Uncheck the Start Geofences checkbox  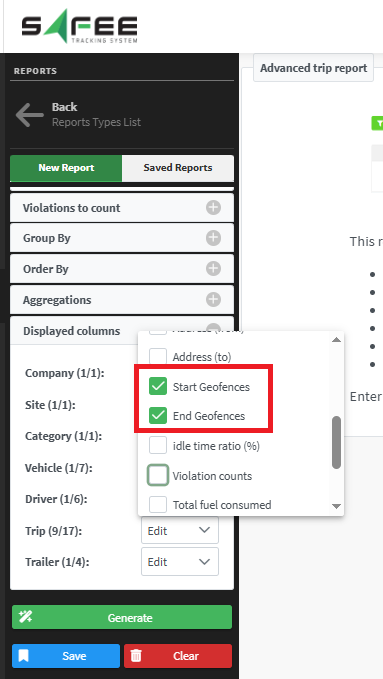click(x=158, y=387)
